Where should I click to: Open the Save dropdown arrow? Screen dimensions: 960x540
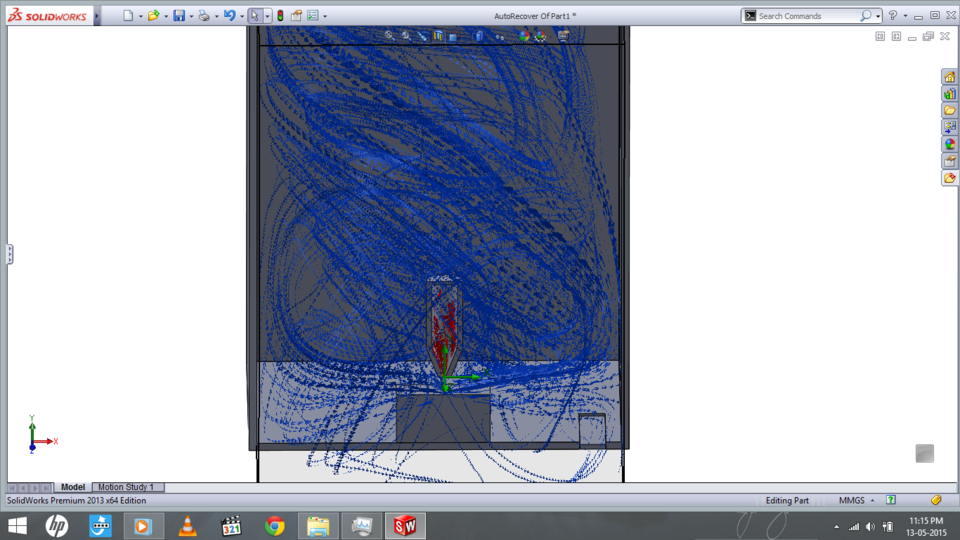pyautogui.click(x=191, y=16)
